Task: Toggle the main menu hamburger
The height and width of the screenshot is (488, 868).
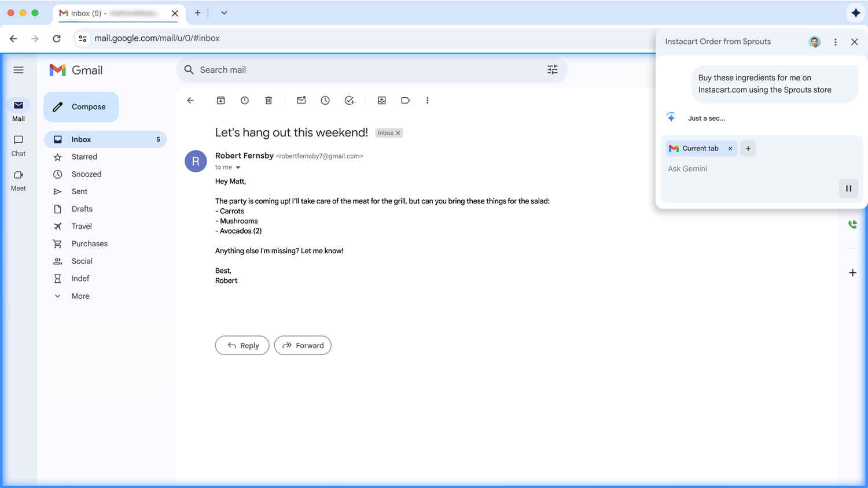Action: (19, 70)
